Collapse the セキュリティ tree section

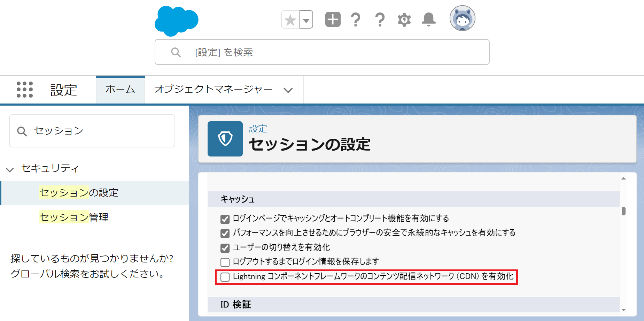pos(10,170)
